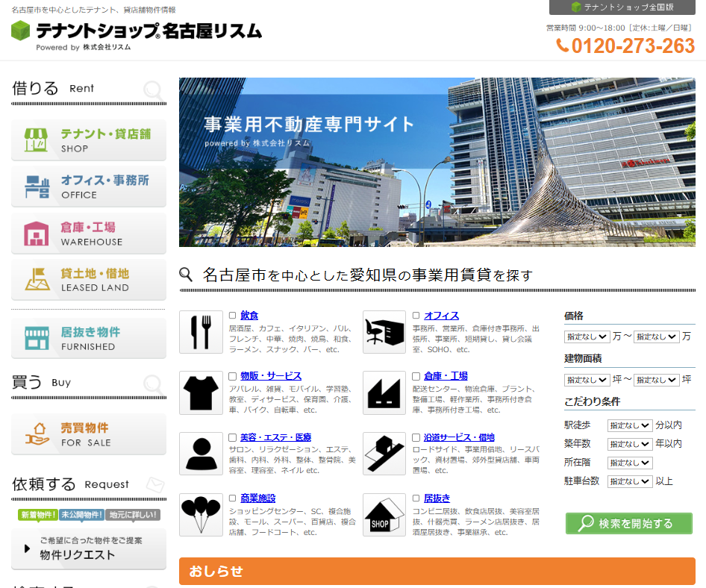
Task: Check the 飲食 category checkbox
Action: click(233, 316)
